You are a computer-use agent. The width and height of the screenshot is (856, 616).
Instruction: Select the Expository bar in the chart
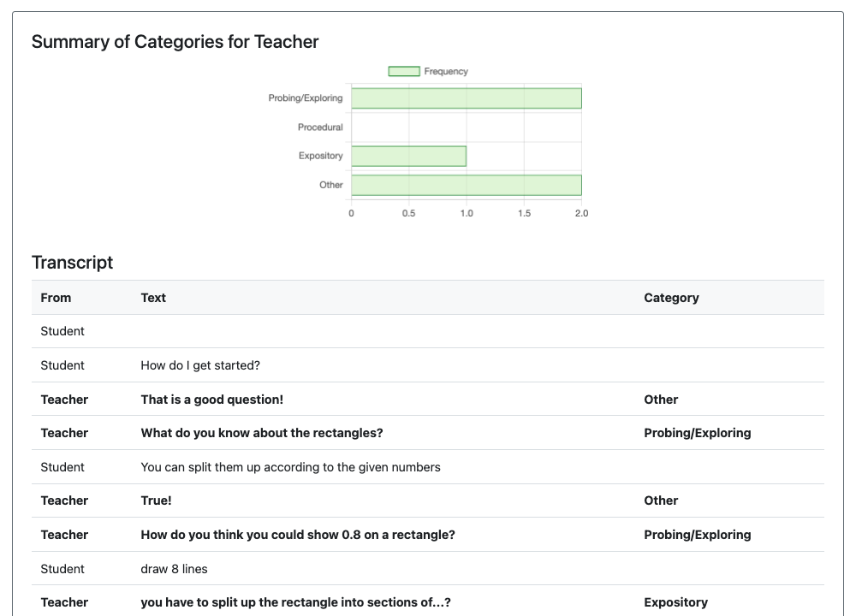point(408,156)
